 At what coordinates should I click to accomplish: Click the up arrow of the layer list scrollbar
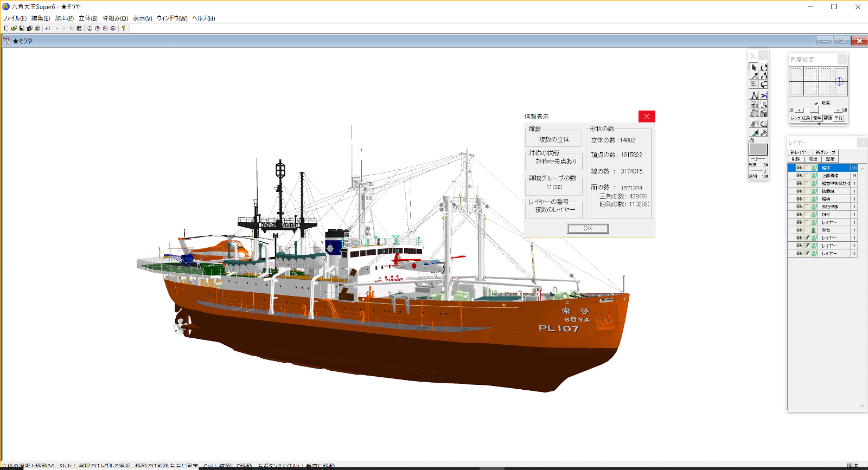tap(862, 169)
